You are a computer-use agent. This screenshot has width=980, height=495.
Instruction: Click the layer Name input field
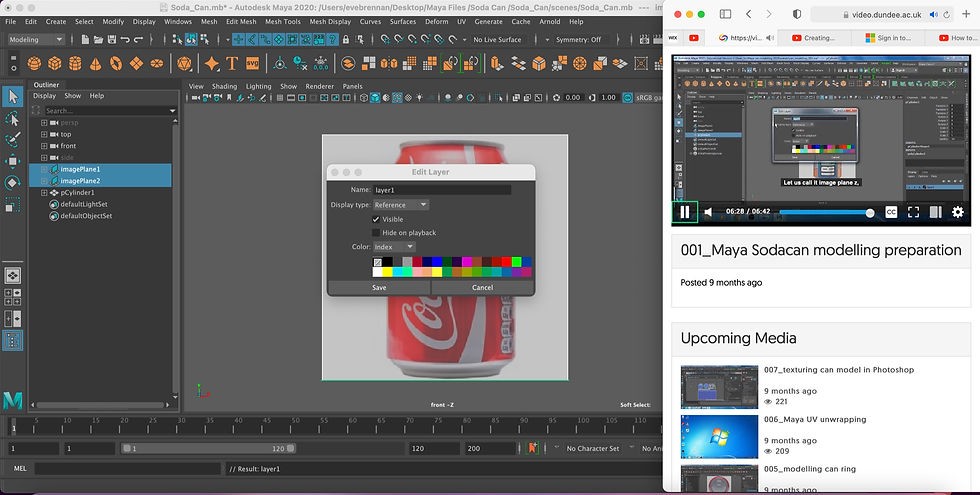442,189
